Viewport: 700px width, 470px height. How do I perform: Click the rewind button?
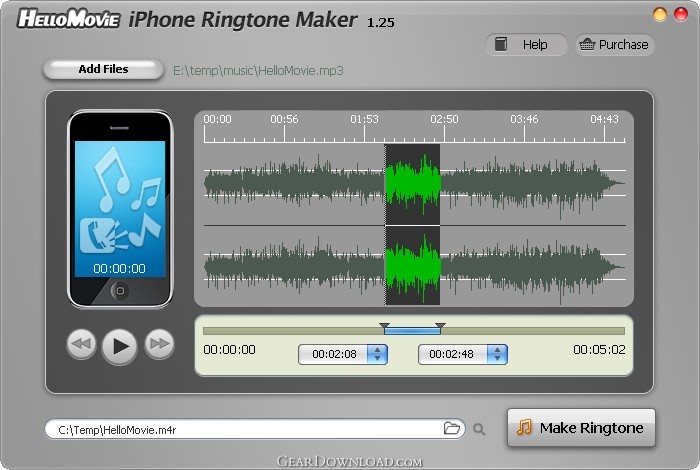point(81,344)
